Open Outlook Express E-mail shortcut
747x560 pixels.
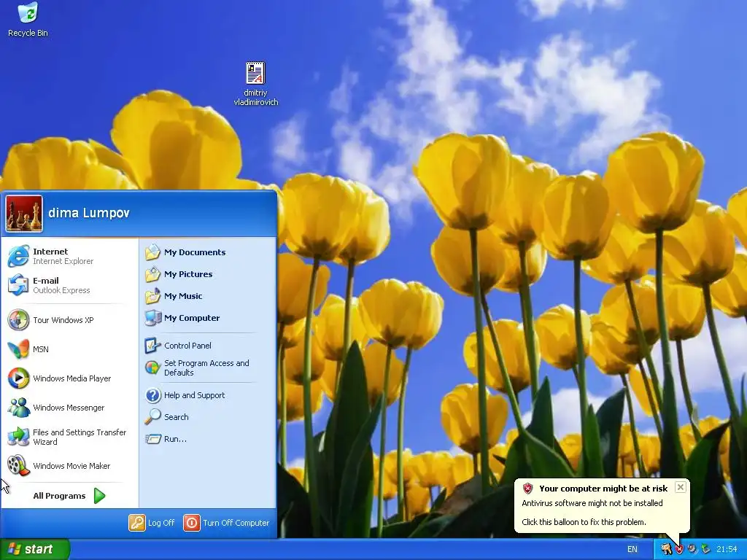[69, 285]
